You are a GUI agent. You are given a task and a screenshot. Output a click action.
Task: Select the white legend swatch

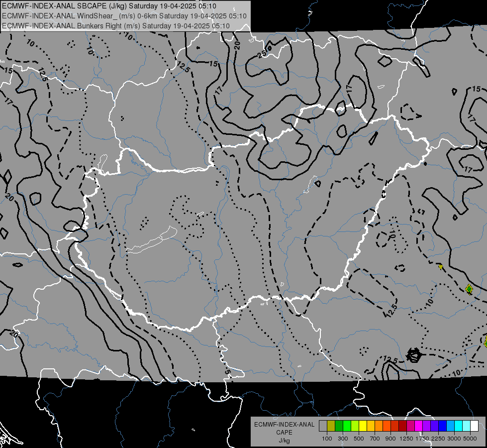coord(475,426)
